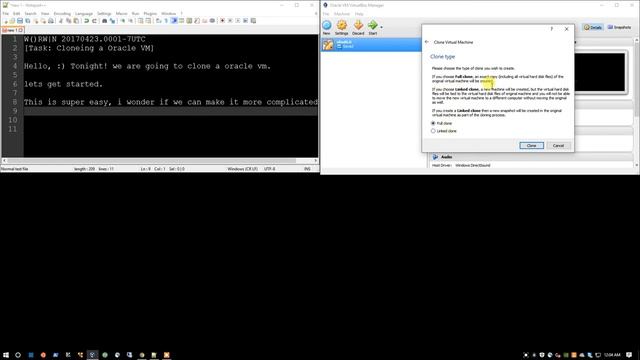Click the Replace icon in Notepad++ toolbar
Image resolution: width=640 pixels, height=360 pixels.
[112, 20]
